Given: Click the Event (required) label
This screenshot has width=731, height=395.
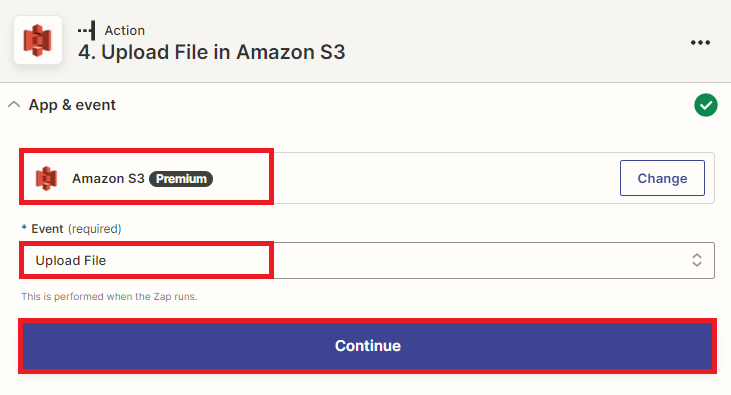Looking at the screenshot, I should (71, 229).
